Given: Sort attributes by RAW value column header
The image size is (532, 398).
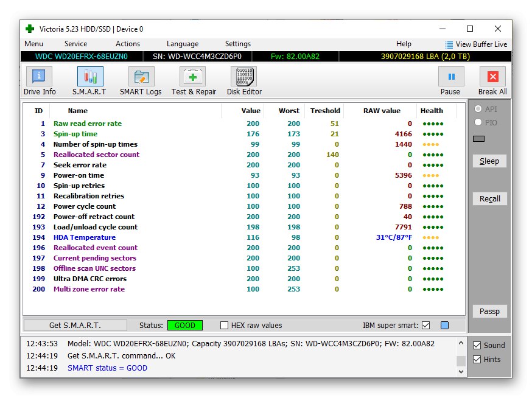Looking at the screenshot, I should 382,111.
